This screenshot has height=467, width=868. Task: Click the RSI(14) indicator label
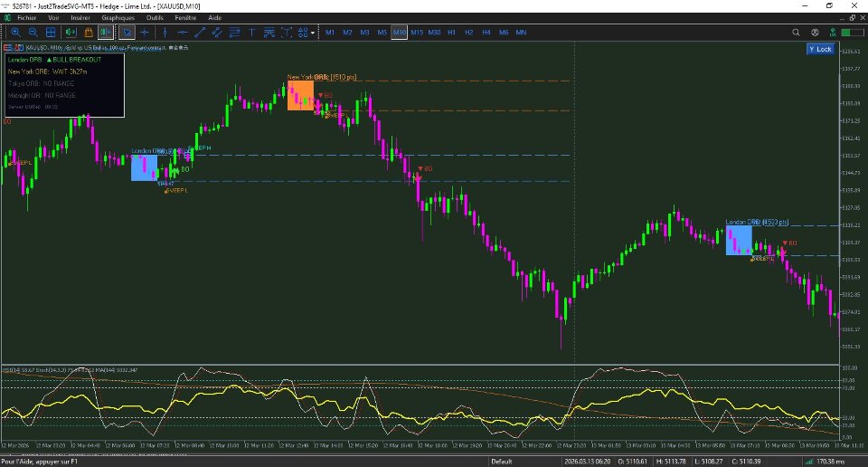click(x=10, y=369)
